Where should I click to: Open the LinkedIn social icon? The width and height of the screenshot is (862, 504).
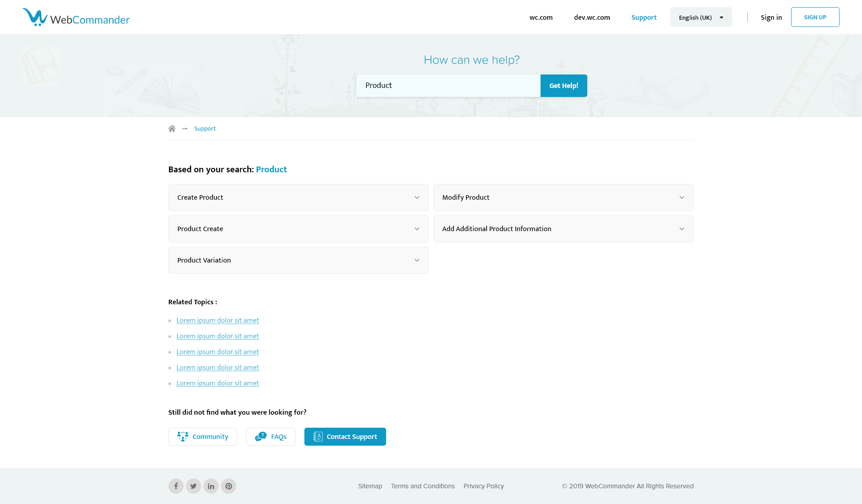[211, 486]
